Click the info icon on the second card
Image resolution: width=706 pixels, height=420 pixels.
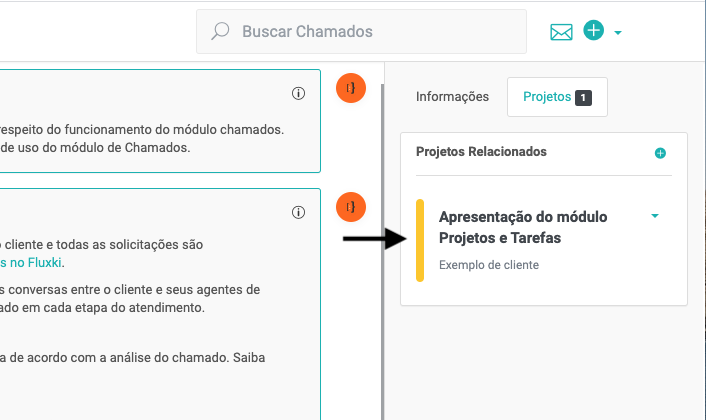298,212
